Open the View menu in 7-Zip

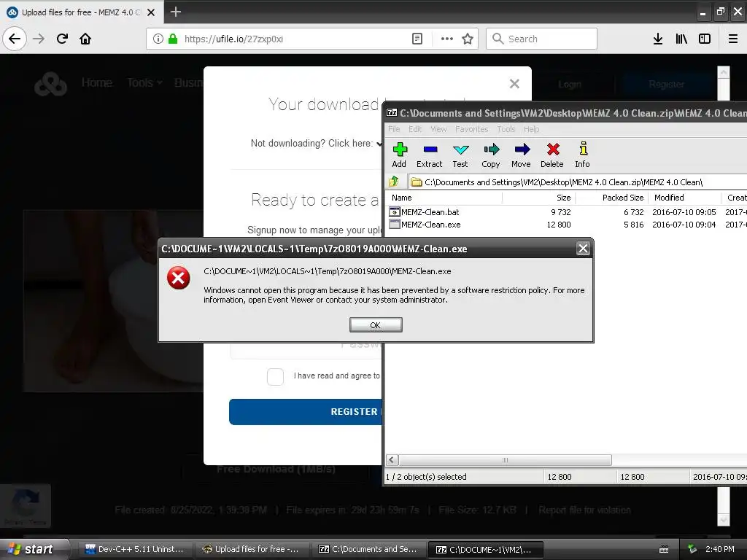[438, 129]
